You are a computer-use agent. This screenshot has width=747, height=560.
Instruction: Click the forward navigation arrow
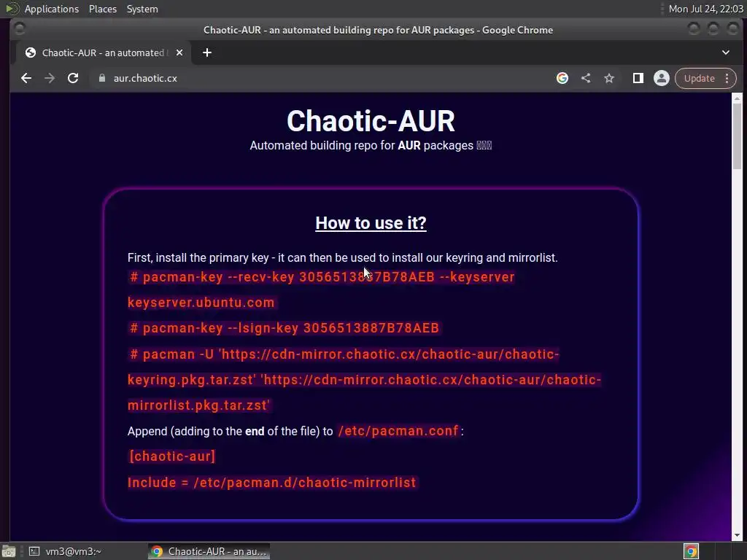(x=50, y=78)
